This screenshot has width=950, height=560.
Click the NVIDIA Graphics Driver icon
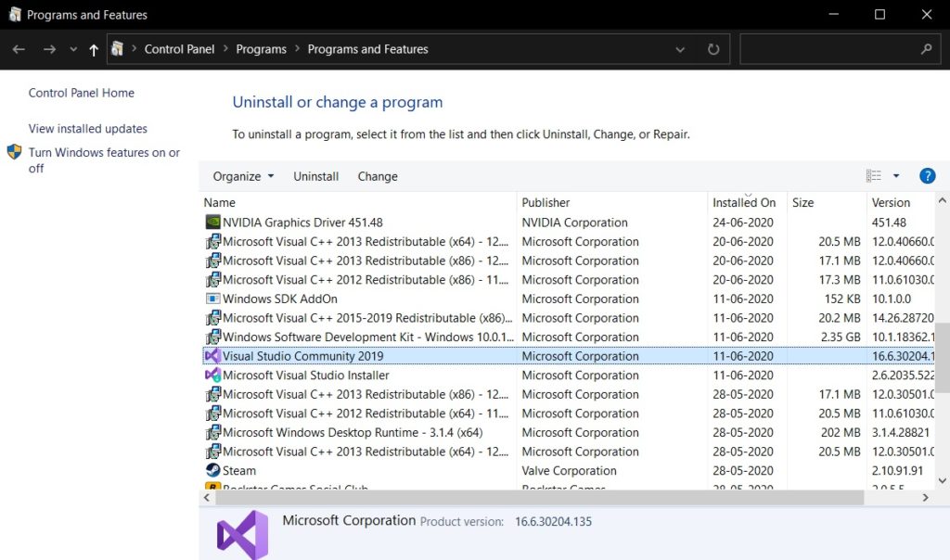click(x=211, y=222)
